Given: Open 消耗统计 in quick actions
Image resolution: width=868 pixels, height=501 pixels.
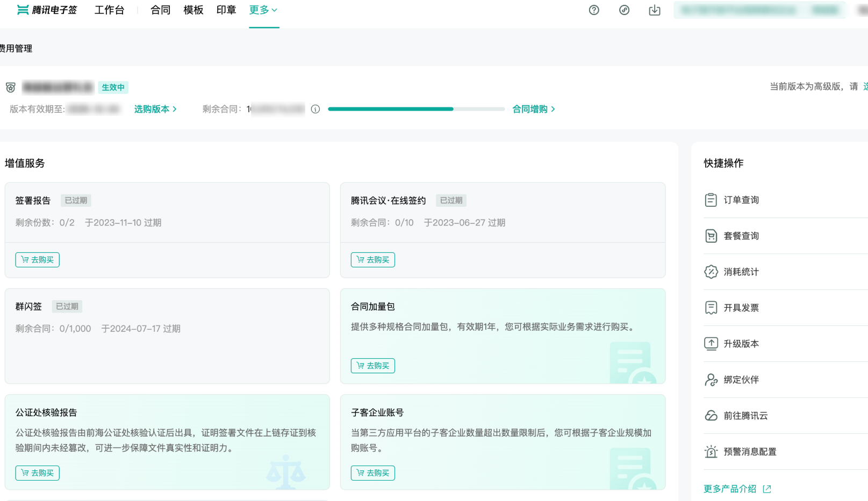Looking at the screenshot, I should (741, 272).
